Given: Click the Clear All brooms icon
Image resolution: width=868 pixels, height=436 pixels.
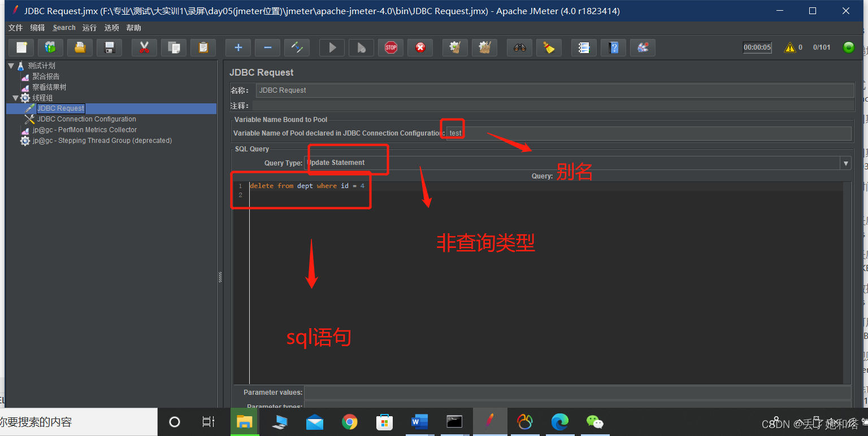Looking at the screenshot, I should pos(485,47).
